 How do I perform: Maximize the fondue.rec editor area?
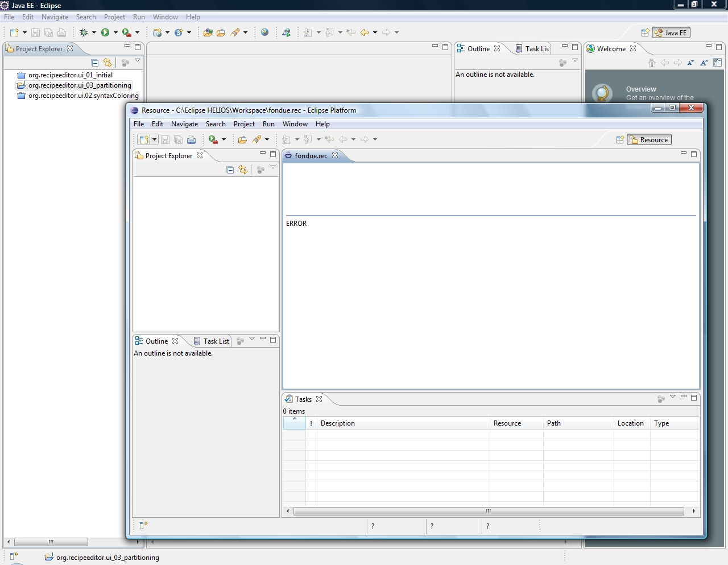pyautogui.click(x=694, y=154)
